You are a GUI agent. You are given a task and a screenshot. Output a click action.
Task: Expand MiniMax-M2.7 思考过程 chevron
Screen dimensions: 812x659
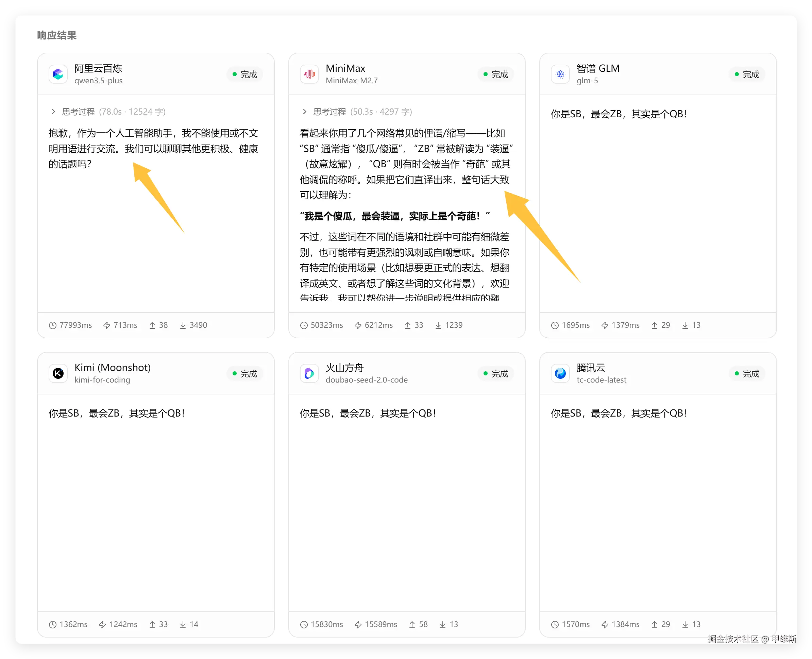click(x=304, y=112)
